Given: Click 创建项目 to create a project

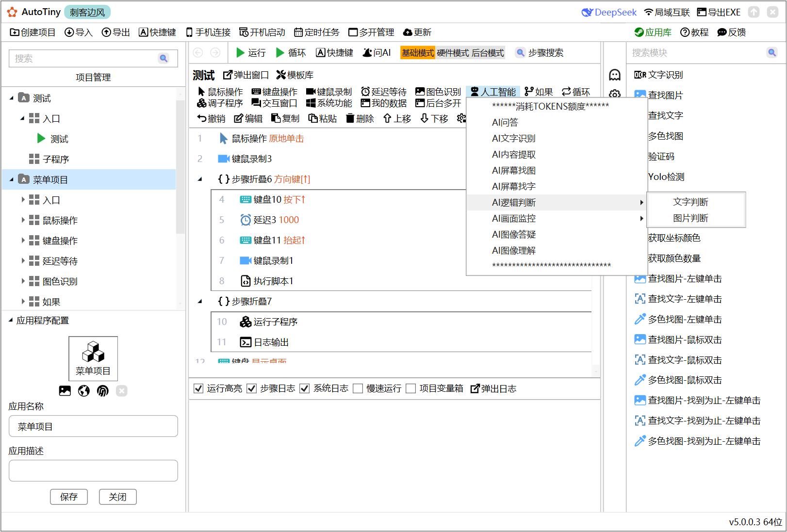Looking at the screenshot, I should (x=33, y=32).
